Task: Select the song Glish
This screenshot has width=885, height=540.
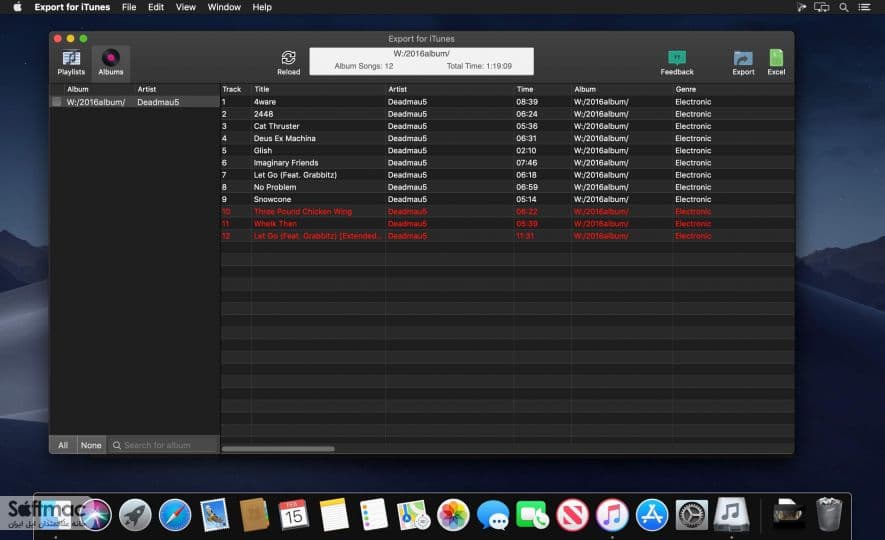Action: pyautogui.click(x=262, y=151)
